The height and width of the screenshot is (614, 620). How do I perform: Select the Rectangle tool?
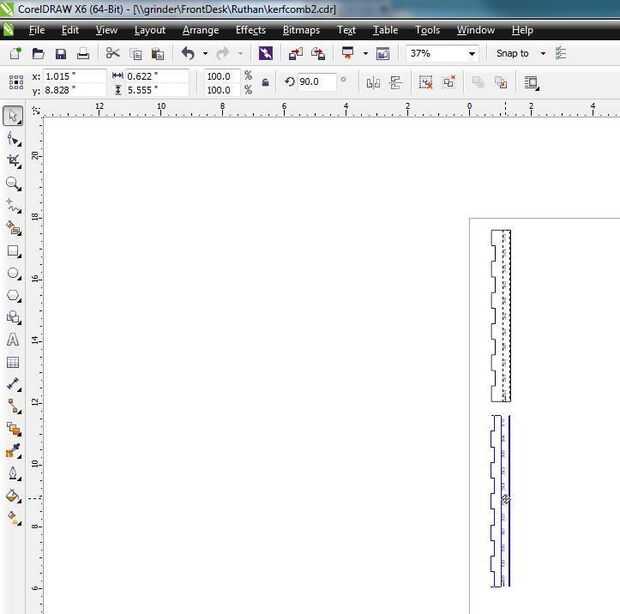tap(13, 251)
